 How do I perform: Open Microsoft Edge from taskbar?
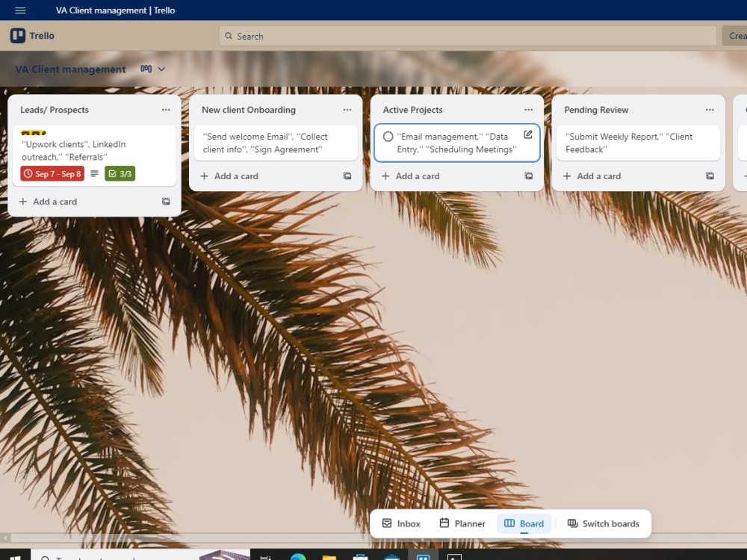pos(298,557)
